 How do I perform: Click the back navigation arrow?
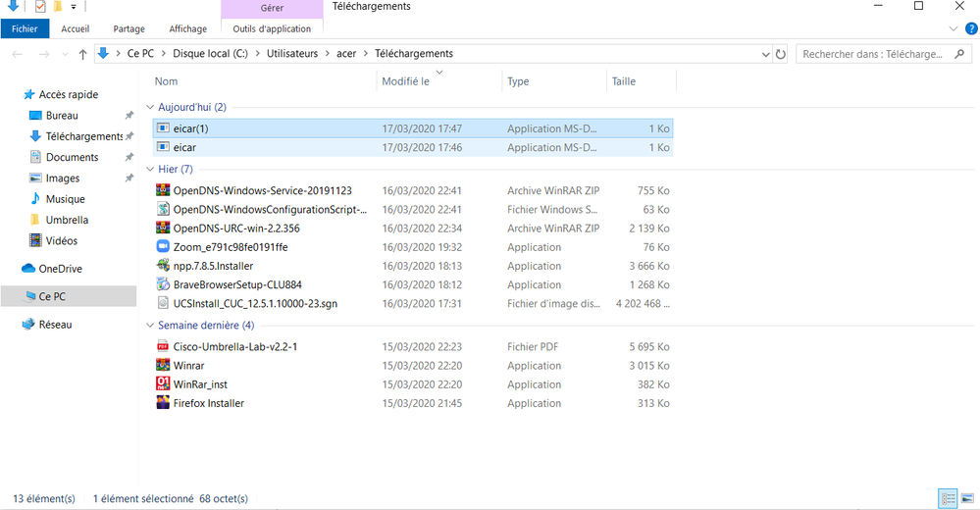tap(18, 54)
